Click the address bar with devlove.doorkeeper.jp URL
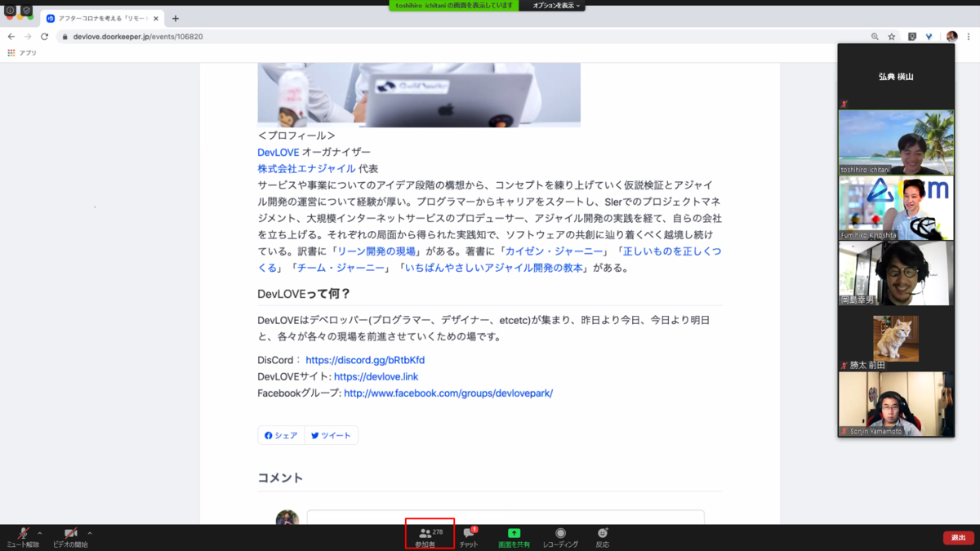Screen dimensions: 980x551 [478, 37]
